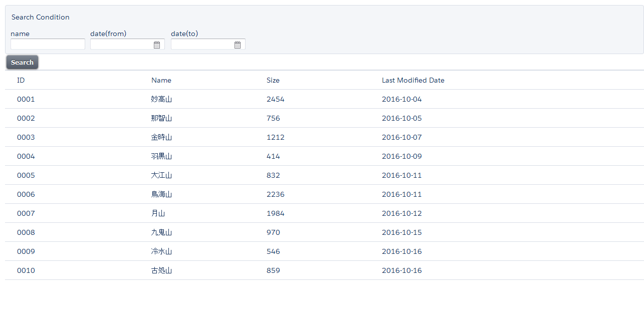Screen dimensions: 644x329
Task: Click the size value 970
Action: 273,232
